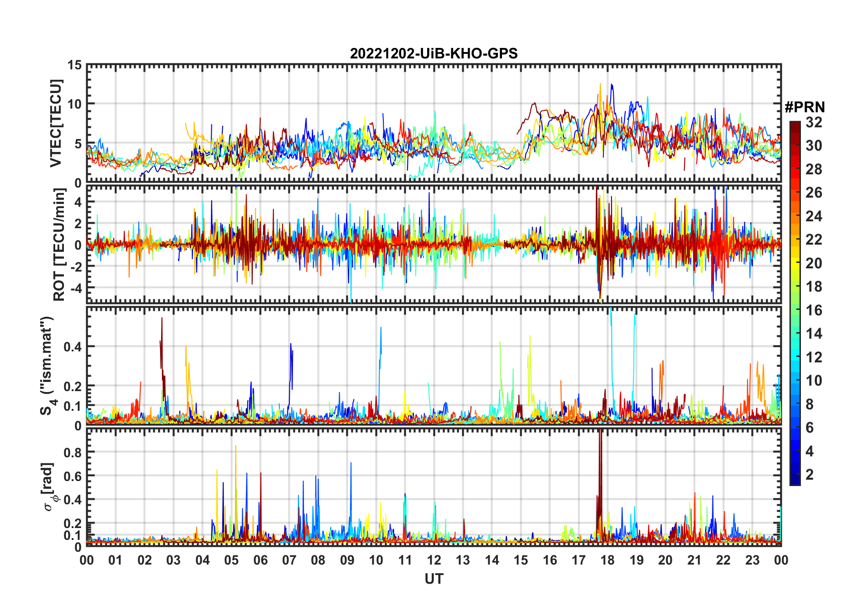Click colorbar tick label 24
868x607 pixels.
tap(814, 216)
